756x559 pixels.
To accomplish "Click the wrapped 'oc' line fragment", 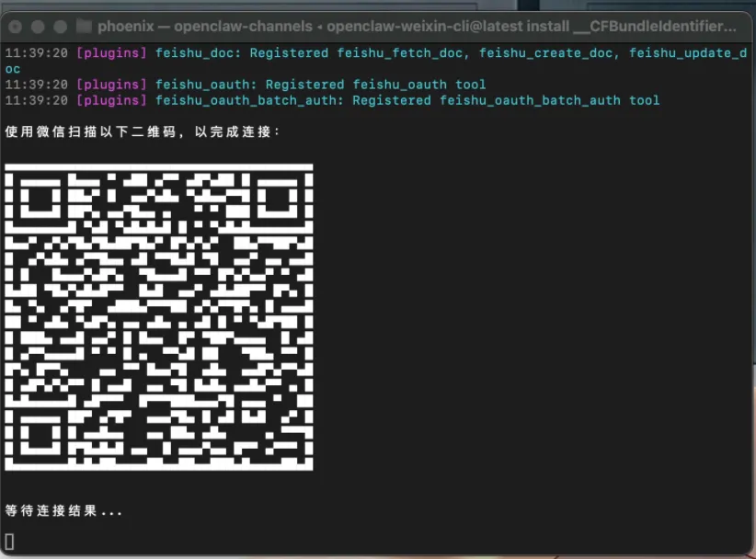I will point(13,69).
